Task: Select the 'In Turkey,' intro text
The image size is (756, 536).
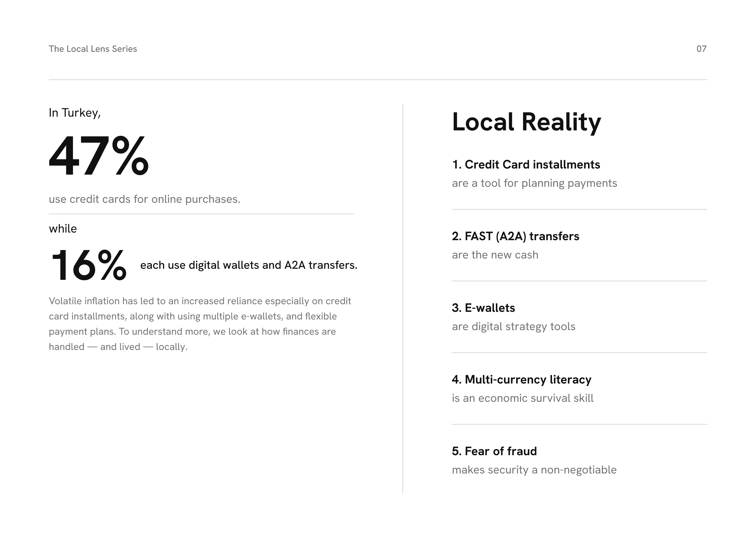Action: [75, 113]
